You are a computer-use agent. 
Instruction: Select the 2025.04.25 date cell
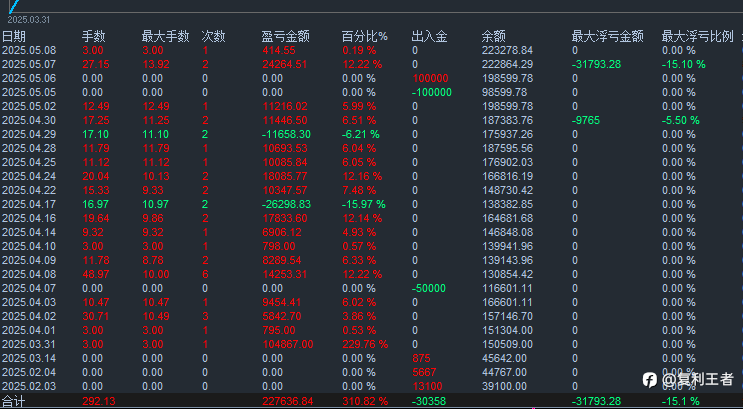pos(29,163)
